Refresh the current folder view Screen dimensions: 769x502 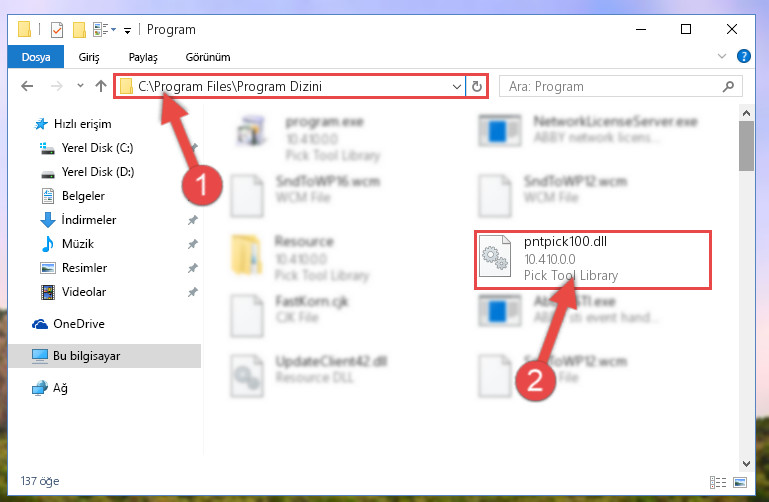[x=477, y=87]
